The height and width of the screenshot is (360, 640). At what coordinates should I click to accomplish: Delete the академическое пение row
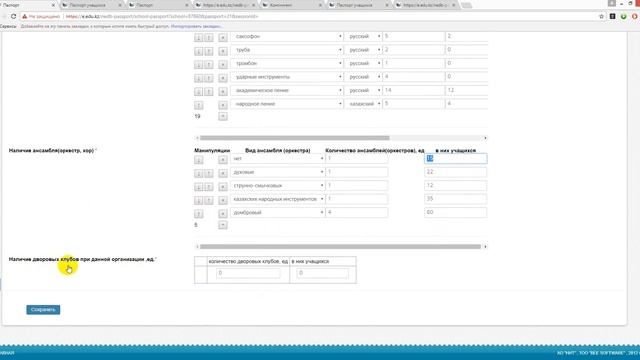(222, 91)
